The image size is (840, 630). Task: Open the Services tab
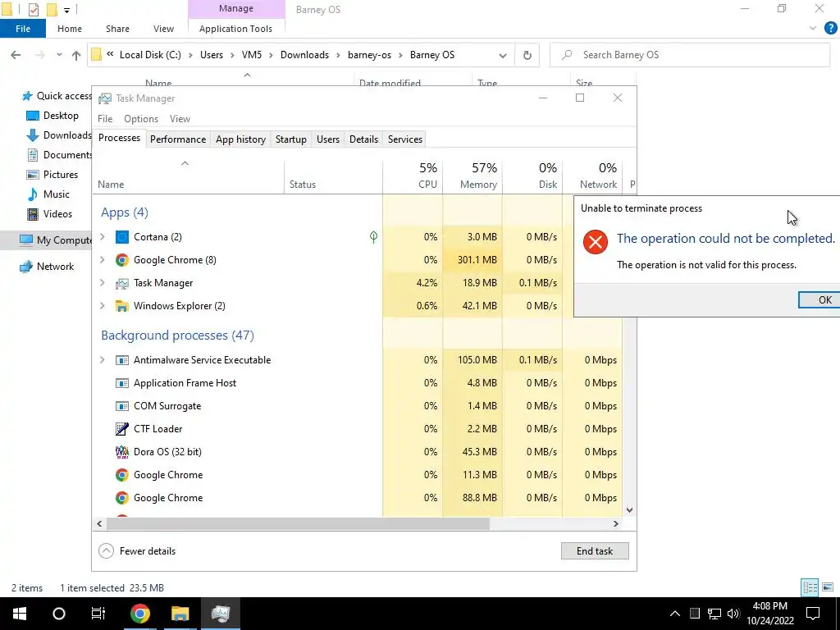pos(405,139)
